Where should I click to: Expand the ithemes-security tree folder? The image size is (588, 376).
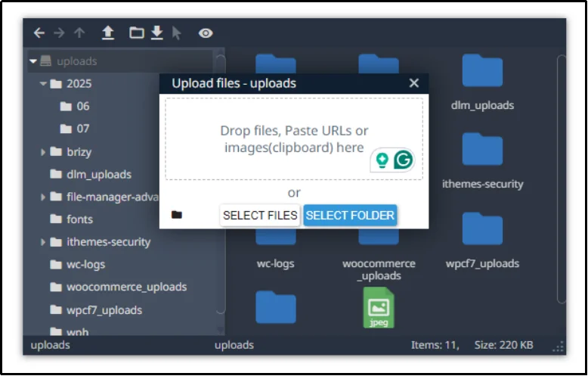coord(44,242)
